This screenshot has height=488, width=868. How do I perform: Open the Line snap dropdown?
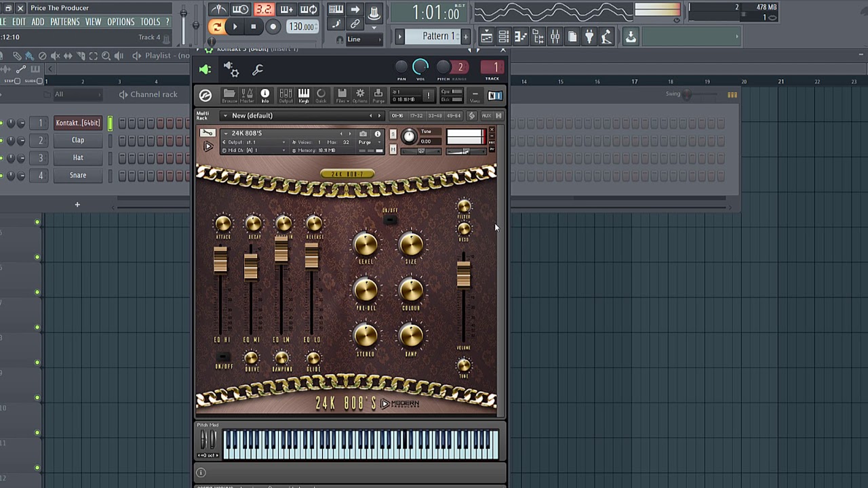(x=364, y=39)
